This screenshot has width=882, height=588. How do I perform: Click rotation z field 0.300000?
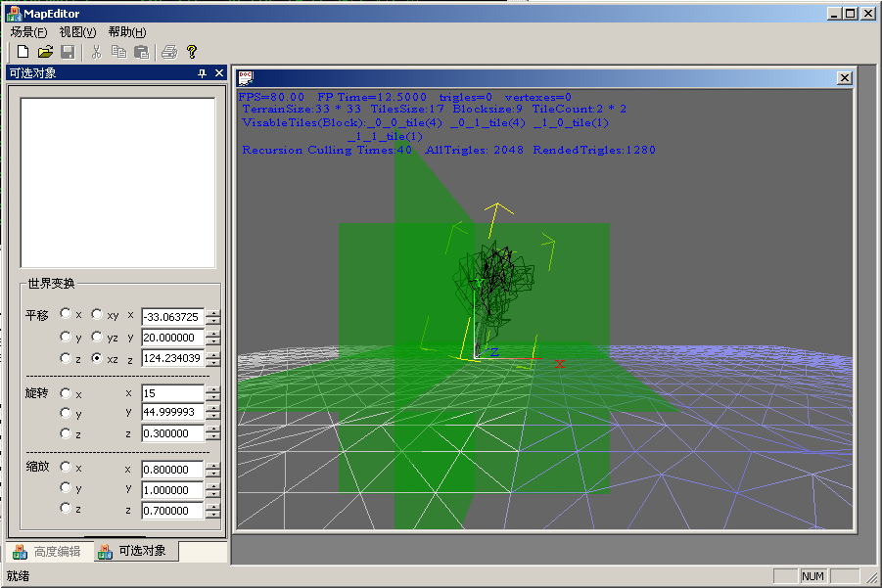pyautogui.click(x=172, y=433)
